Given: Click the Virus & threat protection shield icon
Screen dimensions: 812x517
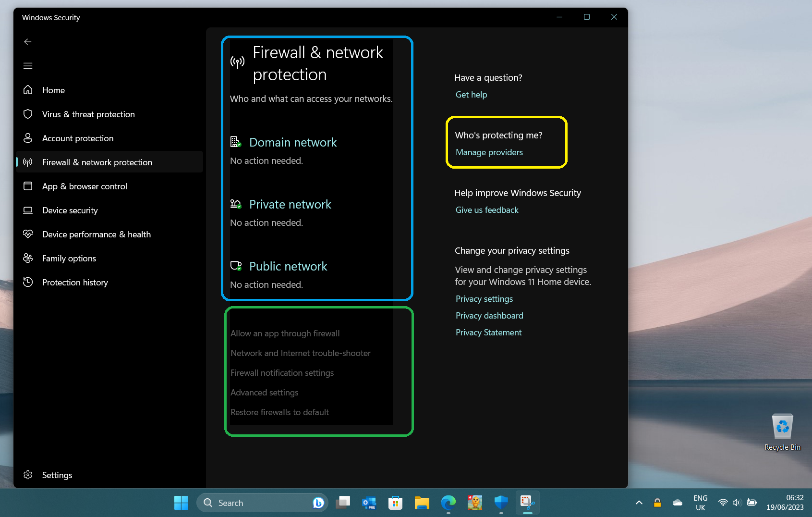Looking at the screenshot, I should 28,114.
